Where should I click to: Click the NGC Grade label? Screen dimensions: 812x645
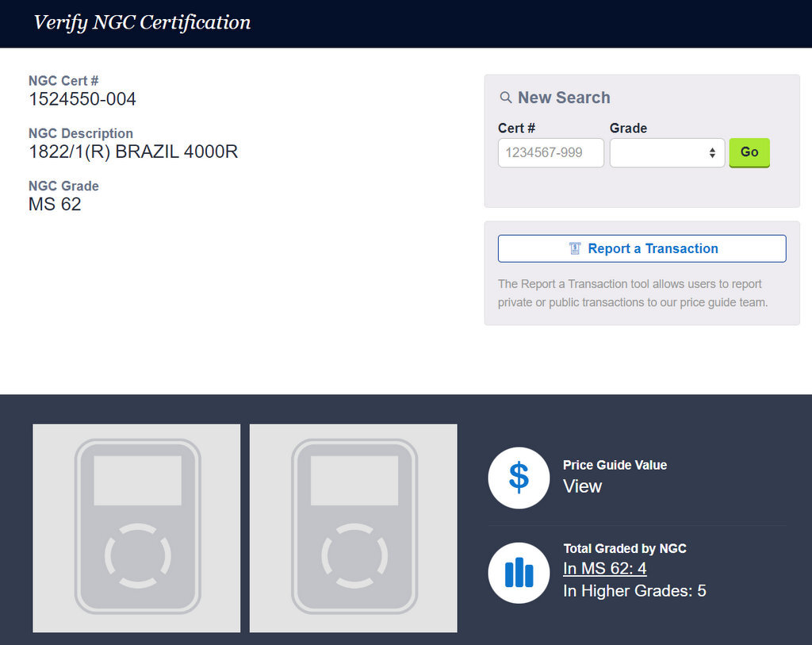click(63, 186)
